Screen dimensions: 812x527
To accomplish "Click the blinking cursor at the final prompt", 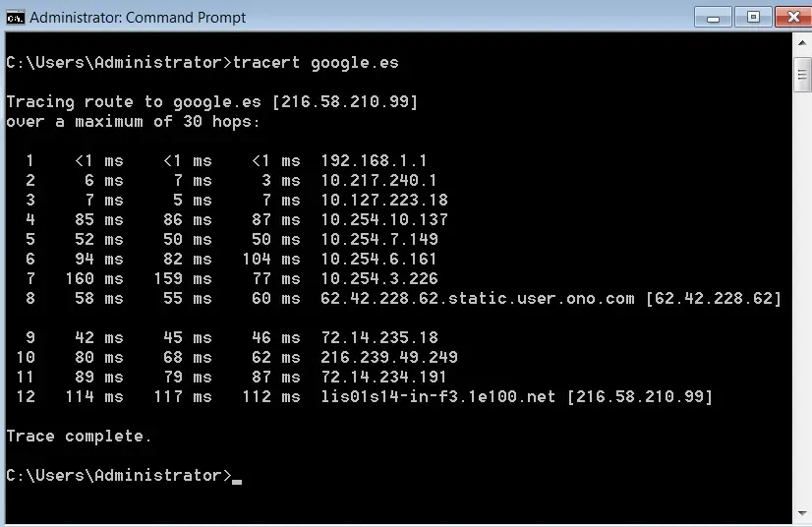I will [237, 482].
